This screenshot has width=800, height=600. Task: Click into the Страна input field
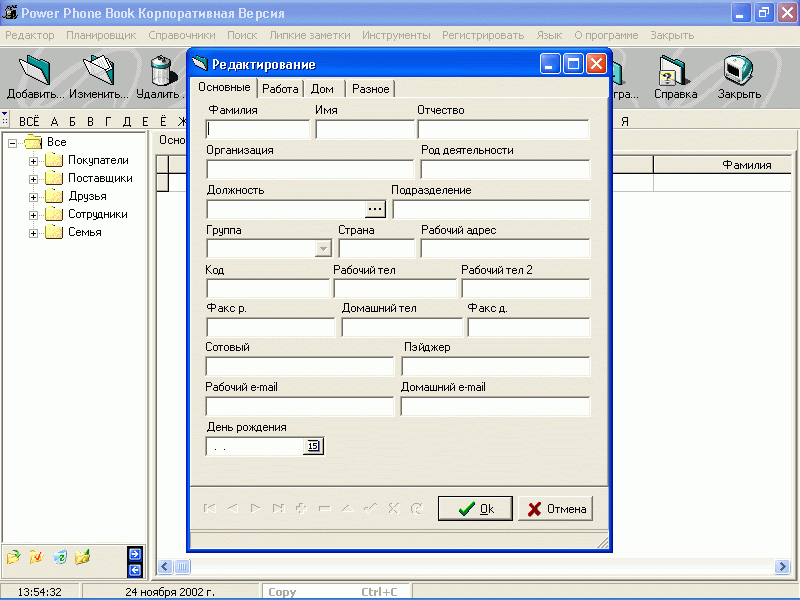pos(377,248)
